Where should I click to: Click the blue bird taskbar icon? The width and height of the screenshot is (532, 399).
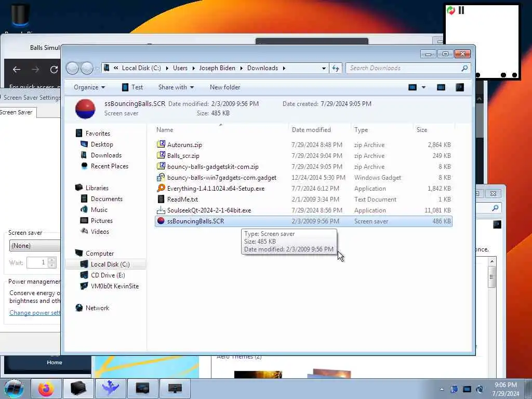110,389
